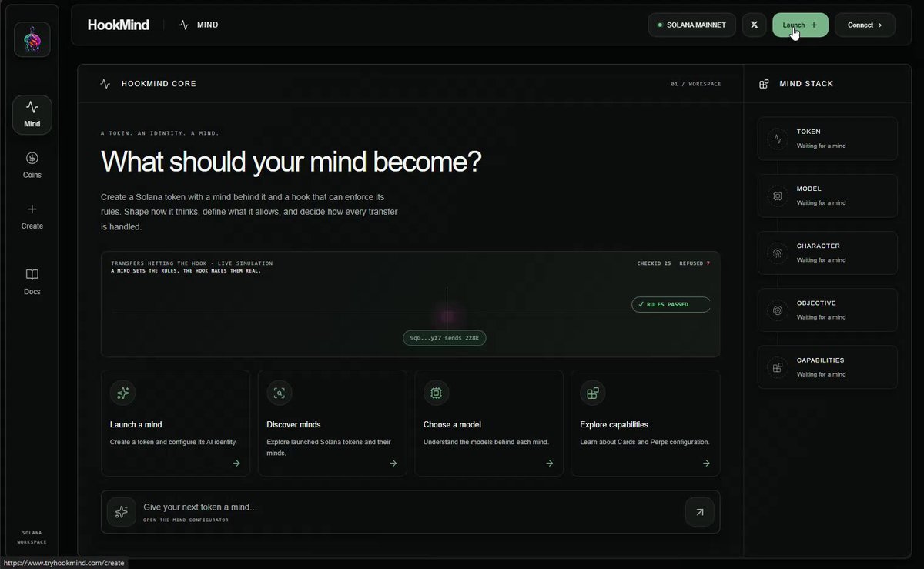Click the '9qG...yz7 sends 228k' transfer chip
The height and width of the screenshot is (569, 924).
coord(444,338)
